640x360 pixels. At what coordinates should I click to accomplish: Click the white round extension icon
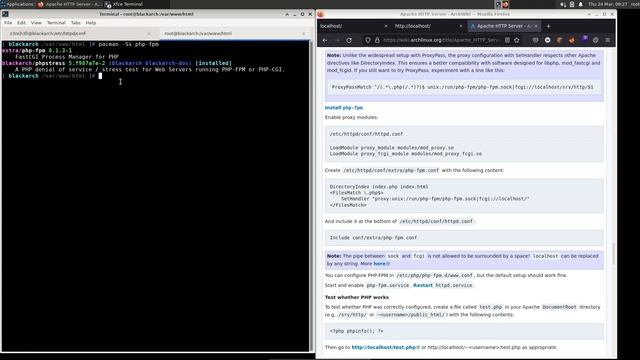click(x=548, y=40)
